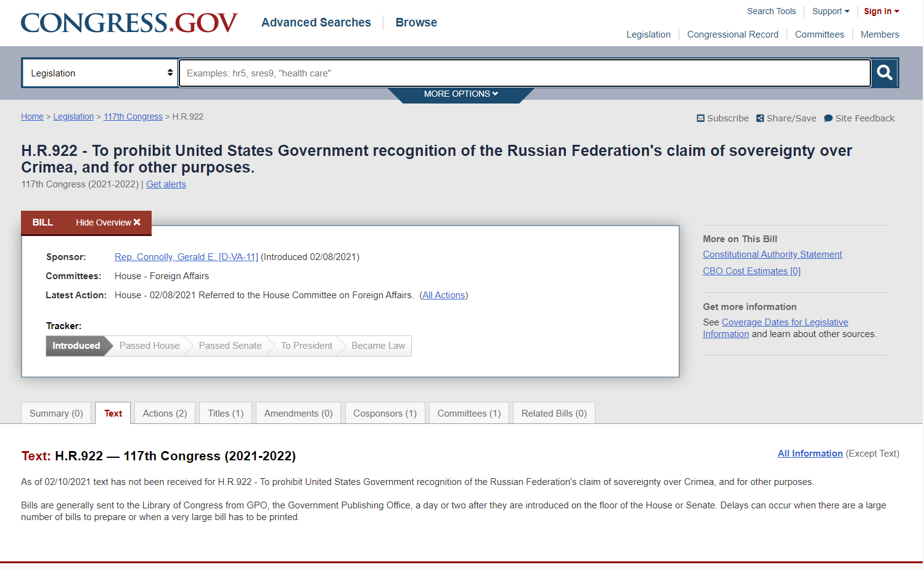Viewport: 924px width, 570px height.
Task: Open the Legislation search scope dropdown
Action: click(x=100, y=73)
